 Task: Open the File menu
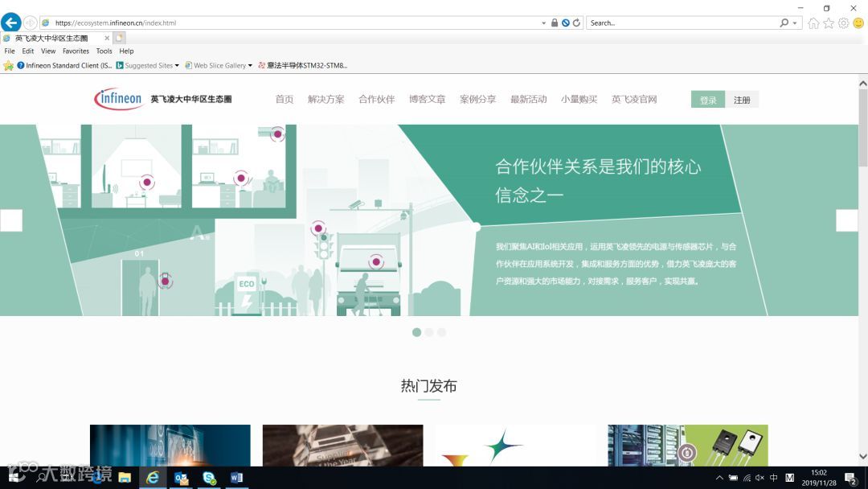coord(10,51)
